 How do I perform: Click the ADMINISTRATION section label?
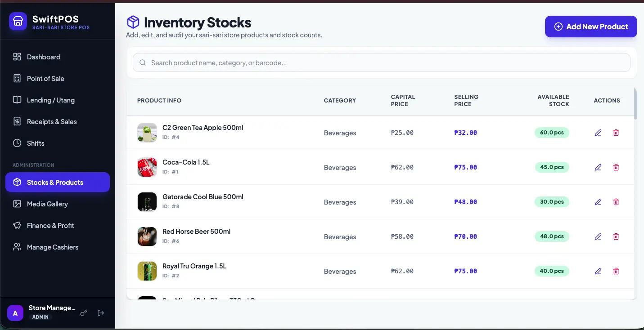[33, 165]
